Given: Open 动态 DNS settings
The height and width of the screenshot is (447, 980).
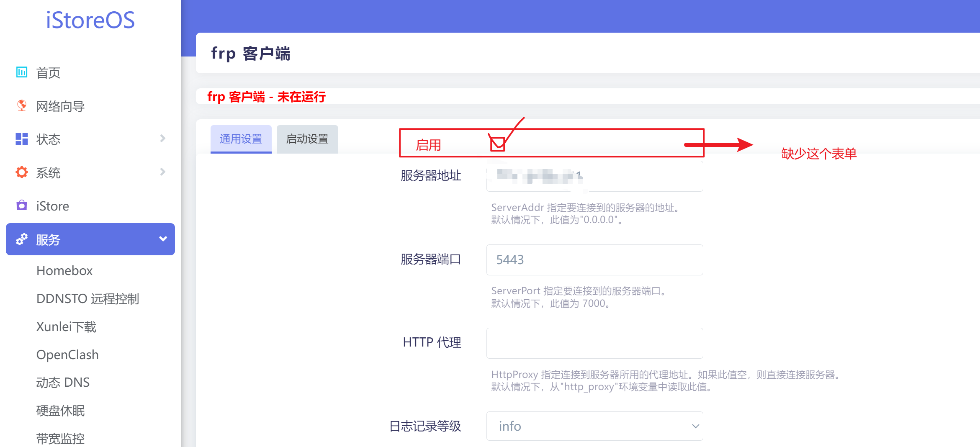Looking at the screenshot, I should tap(63, 382).
